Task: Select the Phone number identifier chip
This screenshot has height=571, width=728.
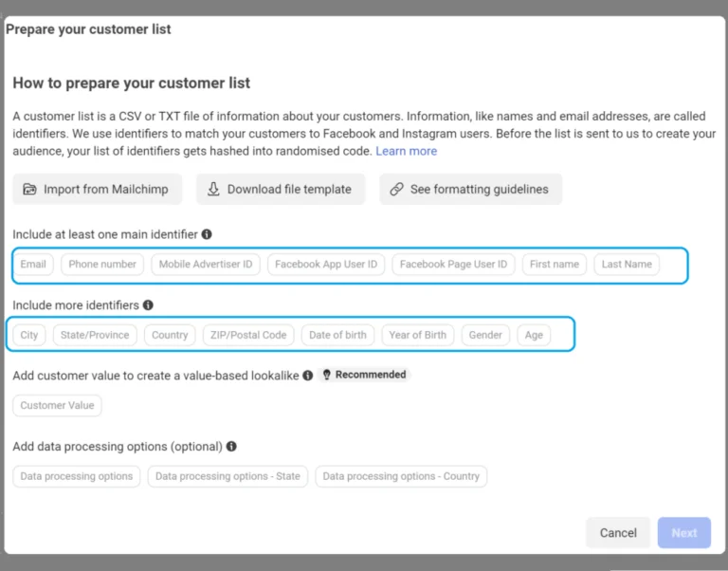Action: click(102, 265)
